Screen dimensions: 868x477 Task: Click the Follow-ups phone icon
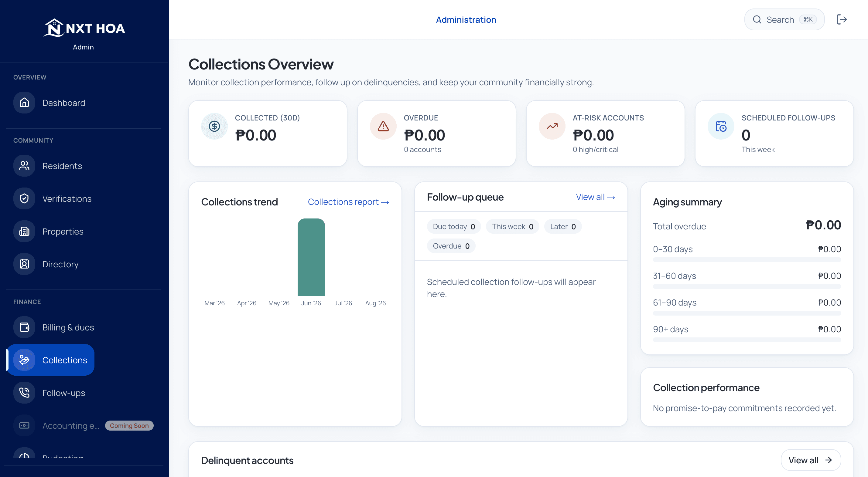pos(24,393)
